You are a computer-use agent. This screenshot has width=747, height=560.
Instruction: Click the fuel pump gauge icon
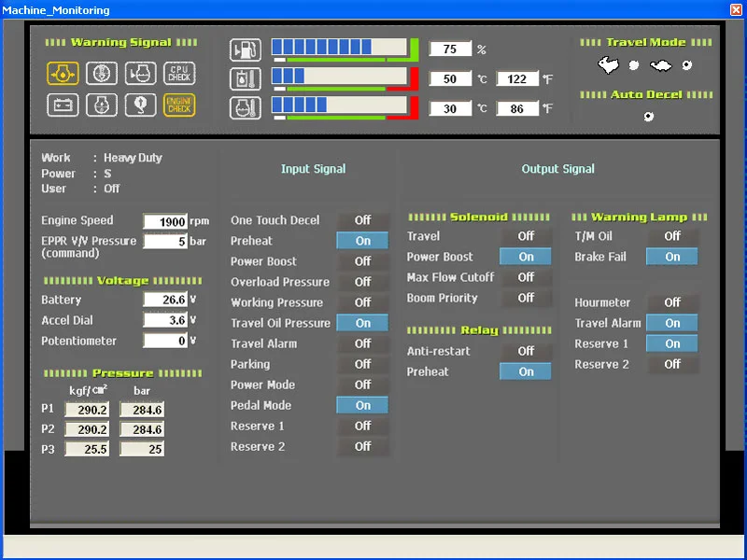245,50
